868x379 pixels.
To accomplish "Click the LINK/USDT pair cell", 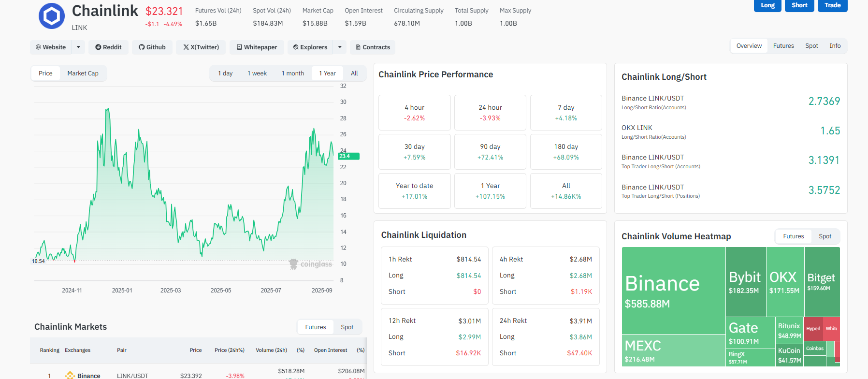I will [132, 376].
